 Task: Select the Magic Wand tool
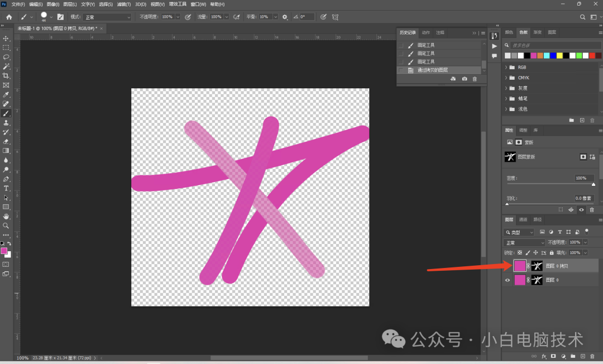click(x=6, y=66)
